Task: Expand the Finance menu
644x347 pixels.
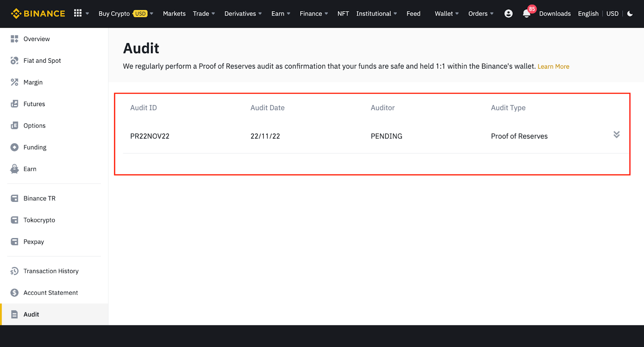Action: (314, 14)
